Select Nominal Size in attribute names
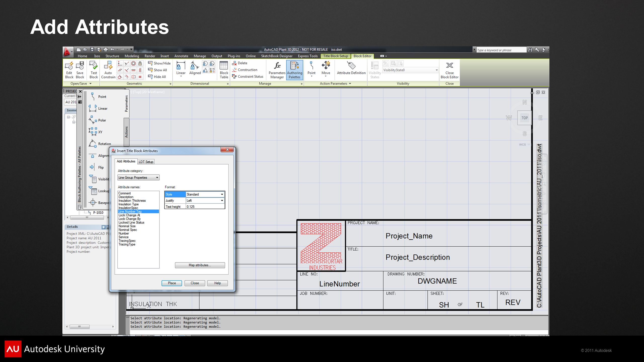 point(127,226)
